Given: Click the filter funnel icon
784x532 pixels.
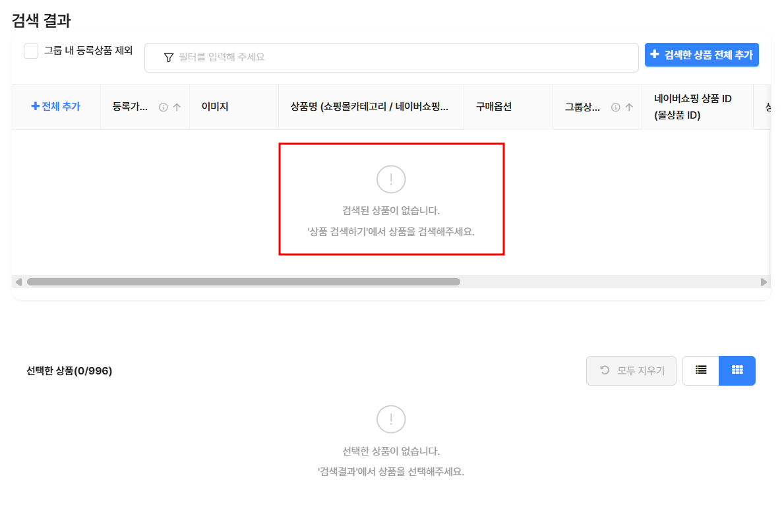Looking at the screenshot, I should tap(169, 57).
